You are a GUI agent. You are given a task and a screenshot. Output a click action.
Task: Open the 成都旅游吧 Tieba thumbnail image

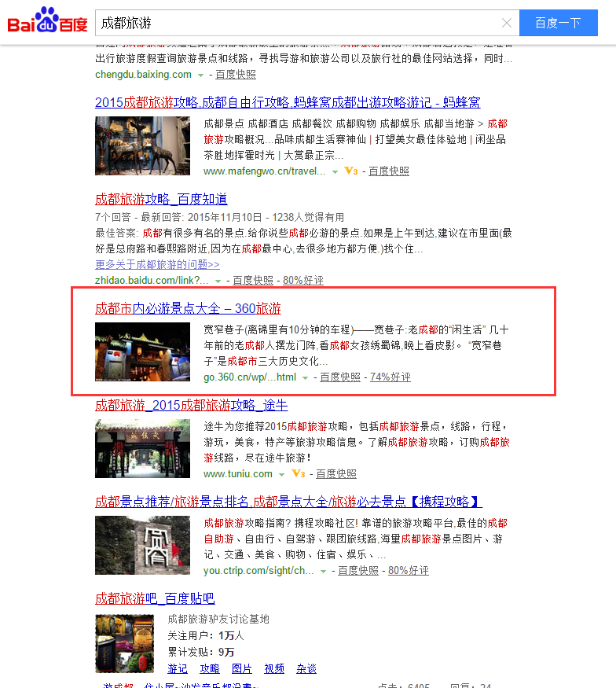coord(124,643)
